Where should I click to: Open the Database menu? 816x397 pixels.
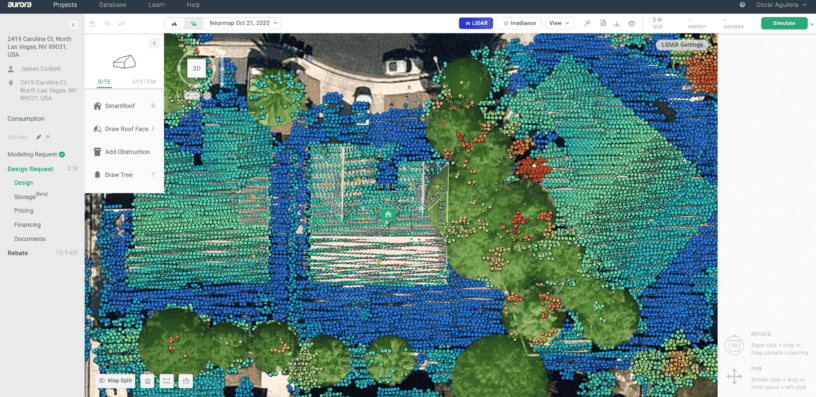coord(112,5)
